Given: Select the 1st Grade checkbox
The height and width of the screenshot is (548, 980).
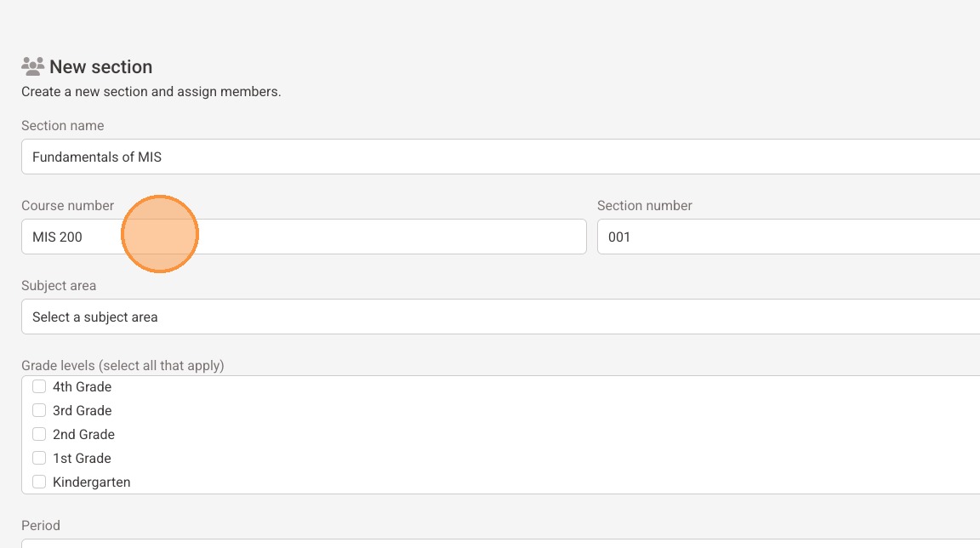Looking at the screenshot, I should (x=39, y=458).
